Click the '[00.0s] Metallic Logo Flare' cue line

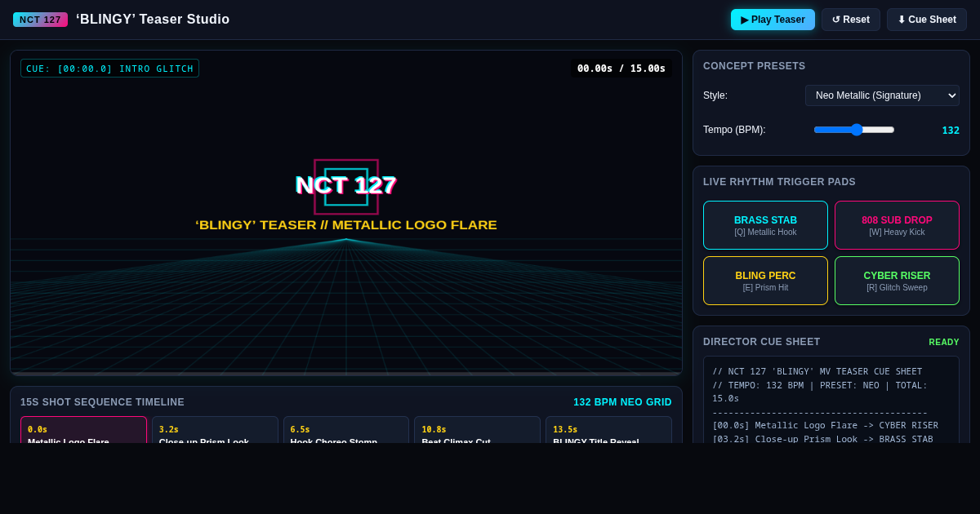(x=825, y=425)
